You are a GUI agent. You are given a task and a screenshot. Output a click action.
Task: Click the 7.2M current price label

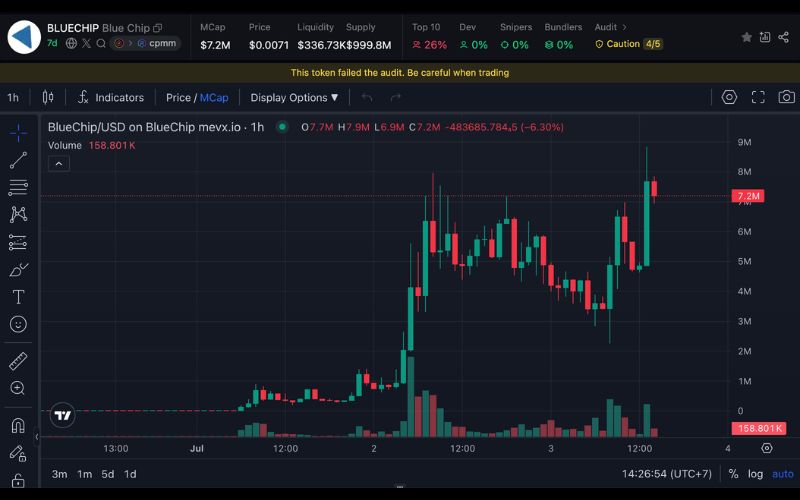point(748,196)
